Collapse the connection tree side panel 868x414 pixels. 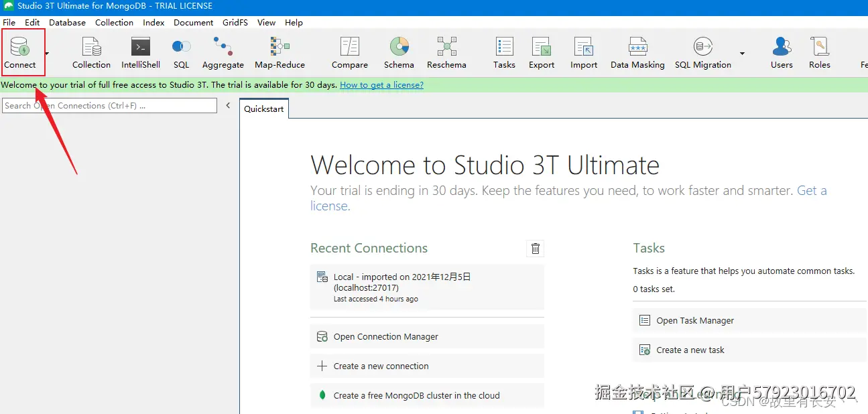228,106
